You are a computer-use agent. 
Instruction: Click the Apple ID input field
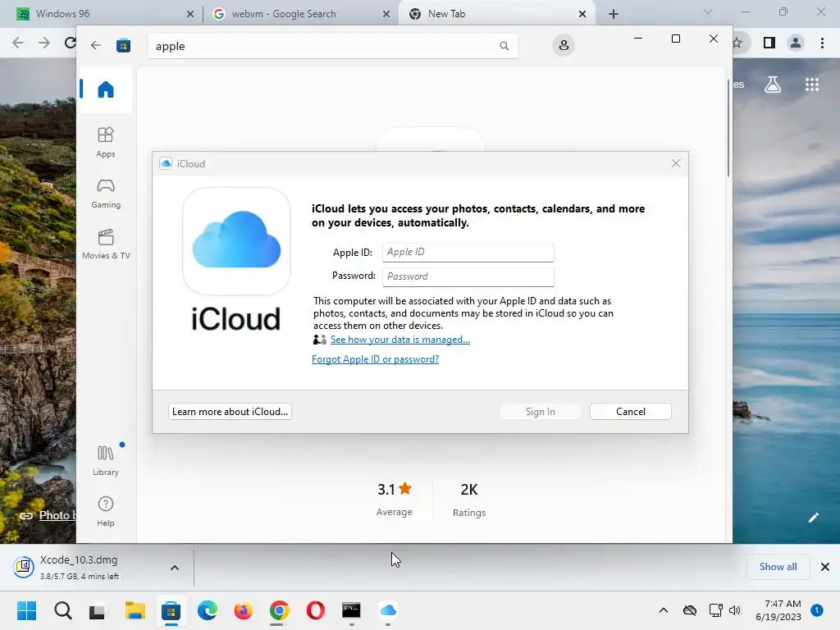coord(468,253)
